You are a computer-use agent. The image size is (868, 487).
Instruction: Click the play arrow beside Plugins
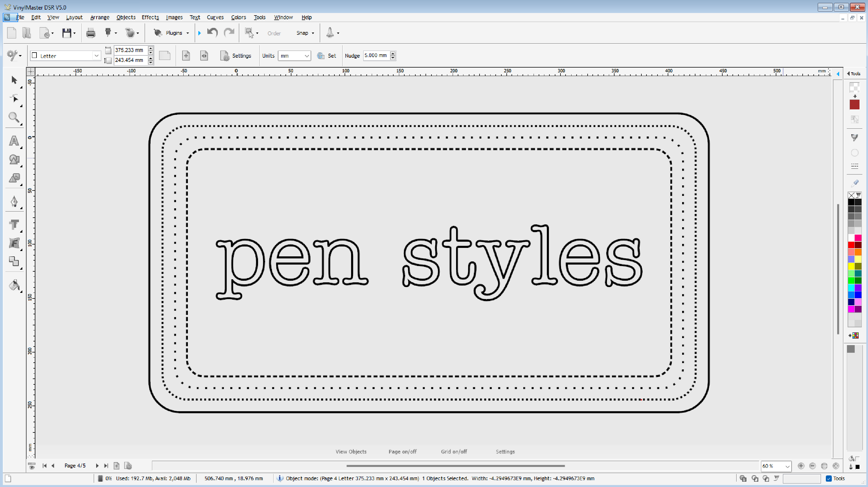[199, 33]
